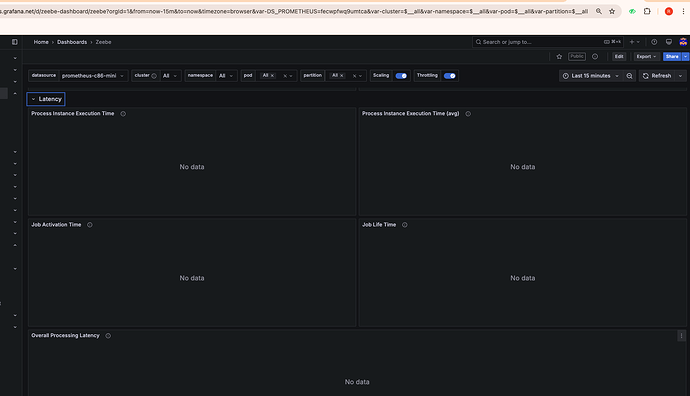Image resolution: width=690 pixels, height=396 pixels.
Task: Click the browser bookmark star icon
Action: pos(612,11)
